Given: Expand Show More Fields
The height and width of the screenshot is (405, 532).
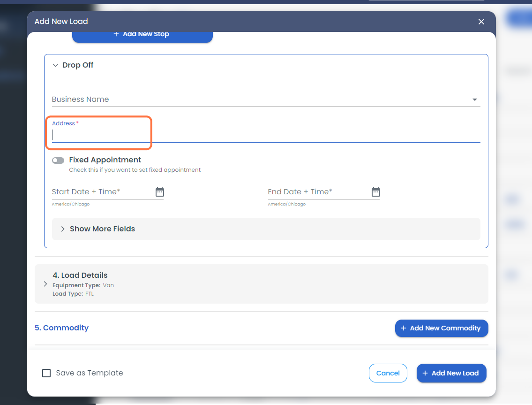Looking at the screenshot, I should 266,229.
